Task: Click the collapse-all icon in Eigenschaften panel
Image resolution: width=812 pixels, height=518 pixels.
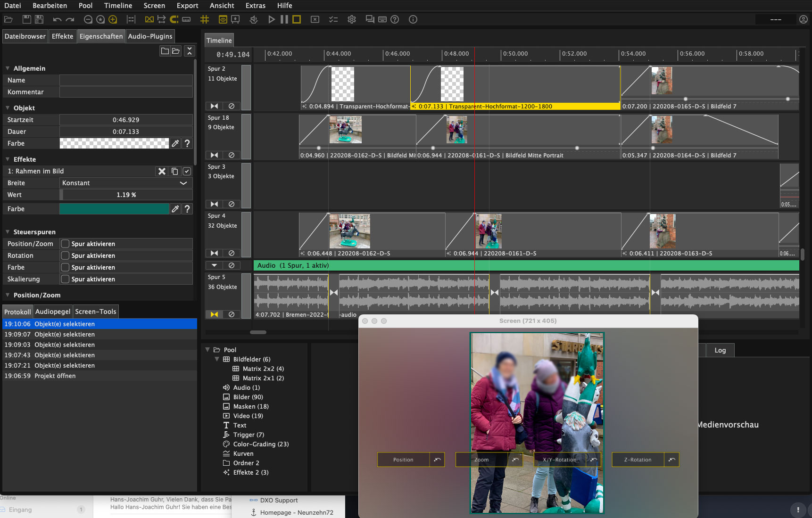Action: 189,51
